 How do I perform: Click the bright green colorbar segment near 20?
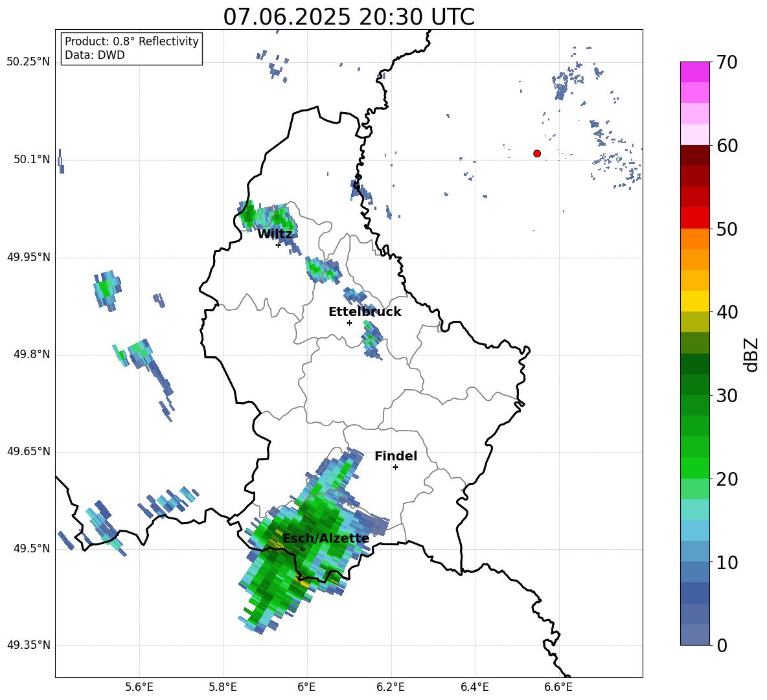coord(695,468)
